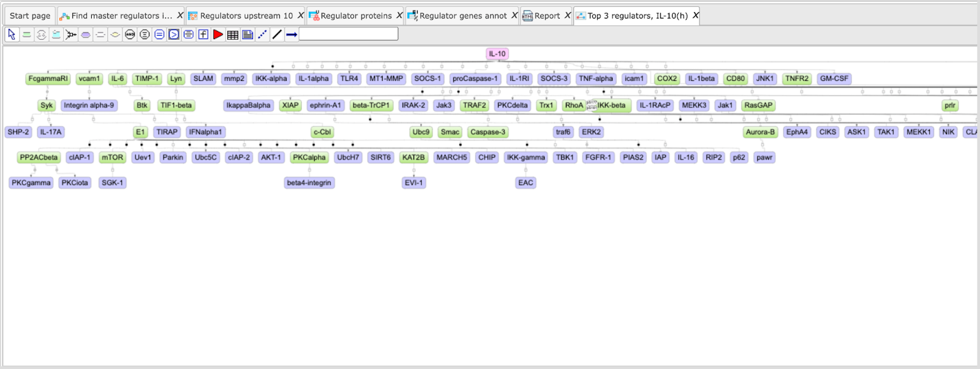Click the IkappaBalpha node
Viewport: 980px width, 369px height.
pos(248,105)
